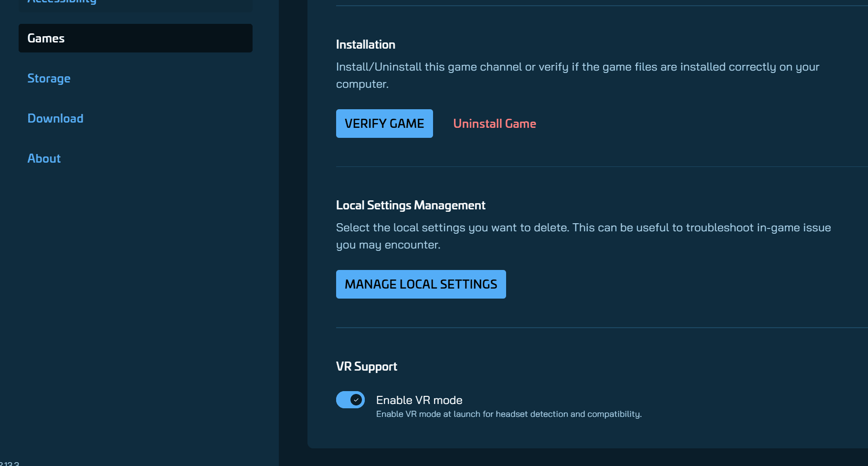Viewport: 868px width, 466px height.
Task: Click the VR Support section heading
Action: (x=367, y=366)
